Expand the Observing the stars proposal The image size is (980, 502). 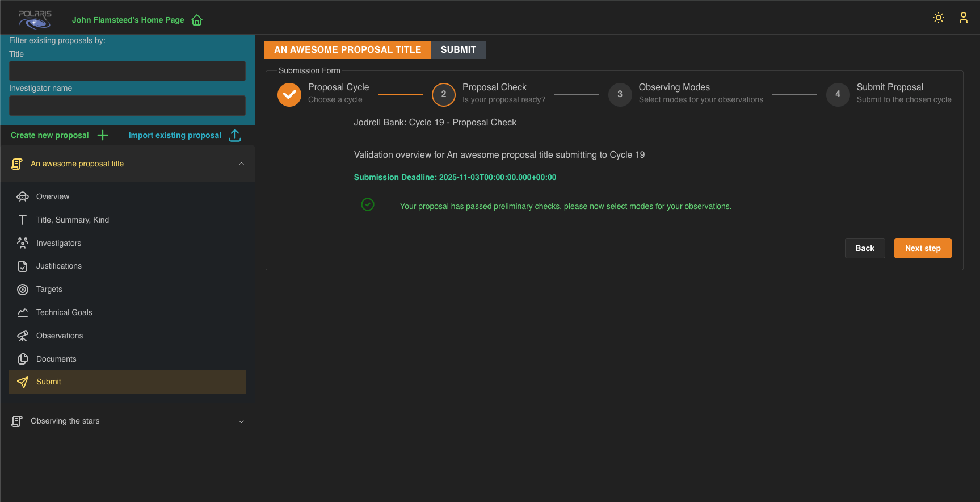coord(241,421)
